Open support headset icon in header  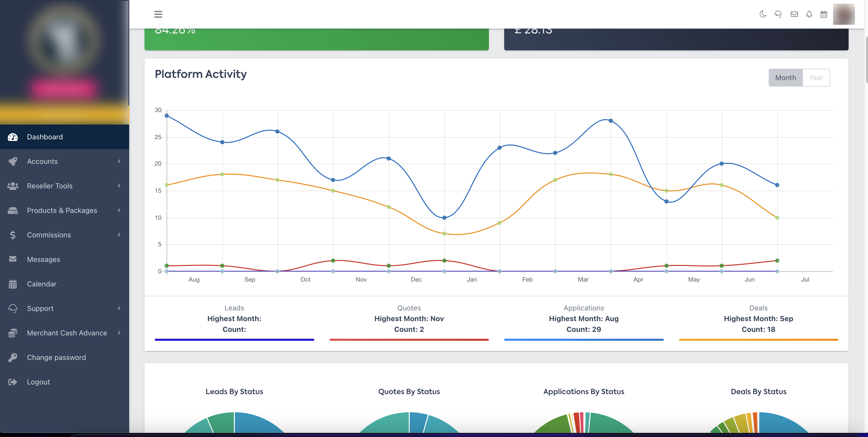(x=778, y=14)
